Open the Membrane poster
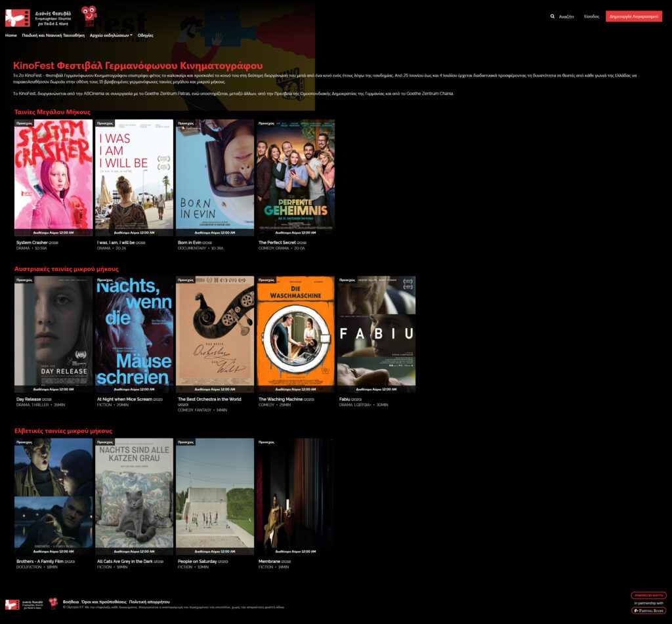The width and height of the screenshot is (672, 624). (x=296, y=496)
